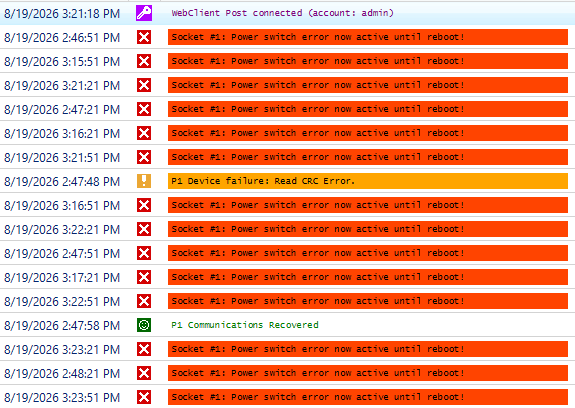The height and width of the screenshot is (408, 575).
Task: Select the 'P1 Device failure: Read CRC Error.' message
Action: click(x=368, y=181)
